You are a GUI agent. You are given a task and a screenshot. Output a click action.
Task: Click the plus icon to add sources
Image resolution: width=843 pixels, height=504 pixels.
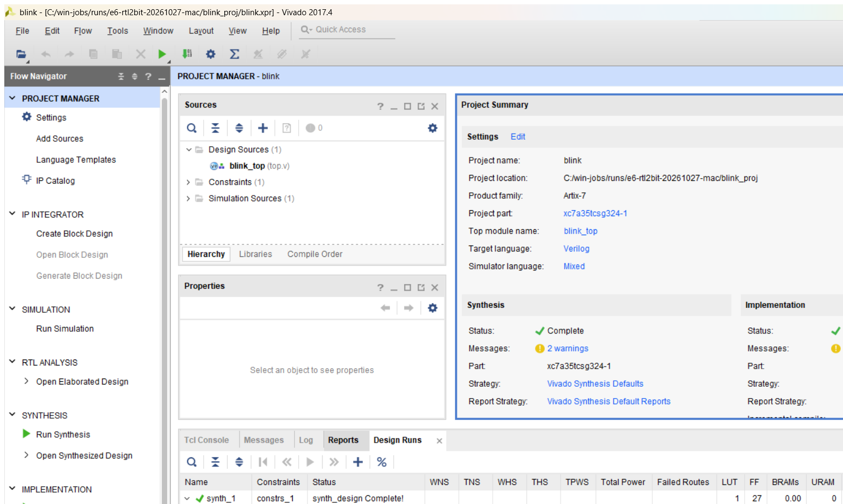263,128
